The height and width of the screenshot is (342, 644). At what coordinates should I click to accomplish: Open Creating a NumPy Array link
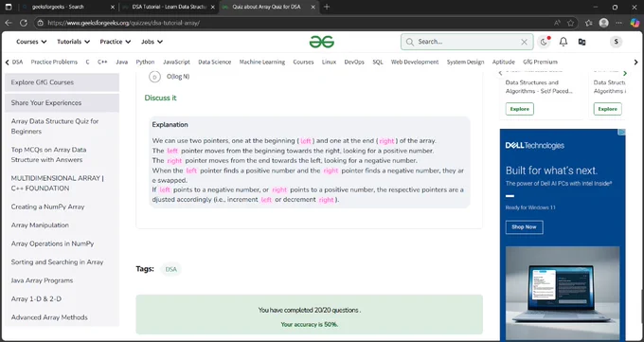47,207
